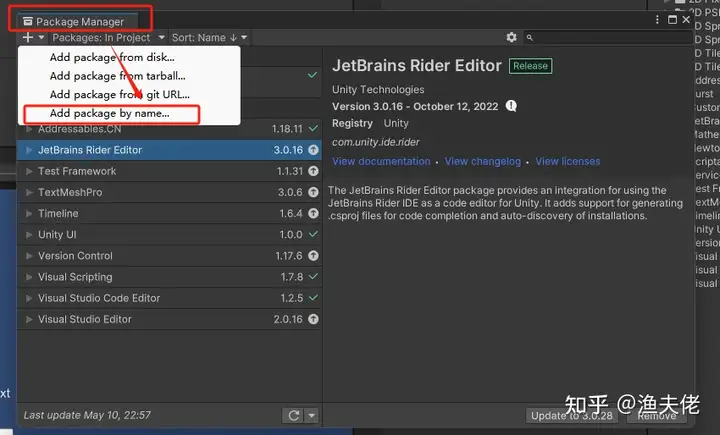Select the Test Framework package row

[x=169, y=171]
